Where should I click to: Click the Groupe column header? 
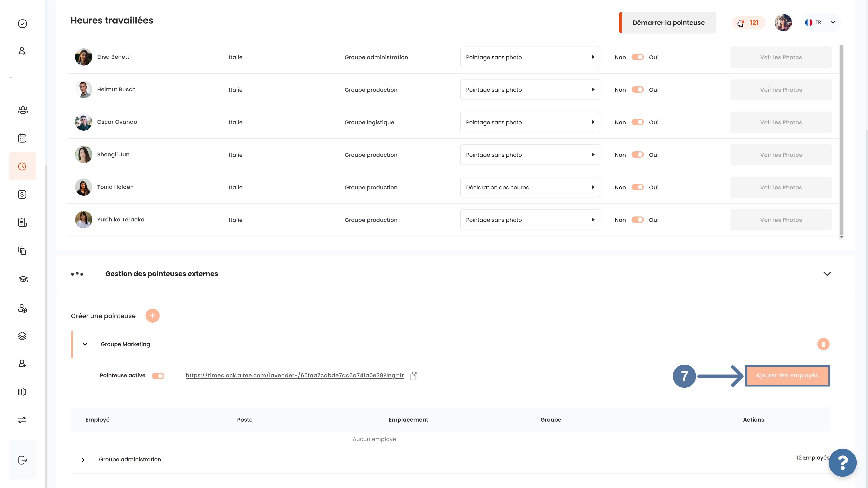coord(551,420)
